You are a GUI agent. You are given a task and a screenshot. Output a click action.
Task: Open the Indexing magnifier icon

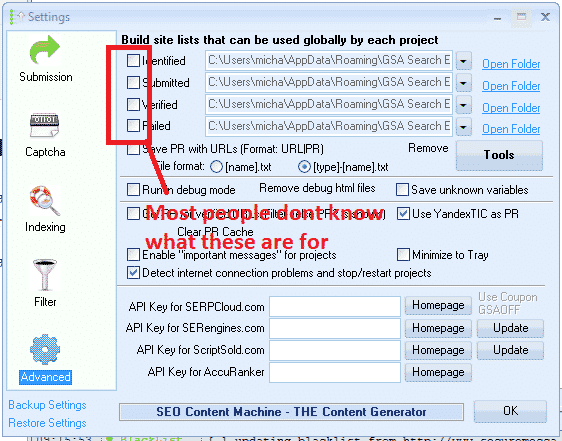click(44, 201)
